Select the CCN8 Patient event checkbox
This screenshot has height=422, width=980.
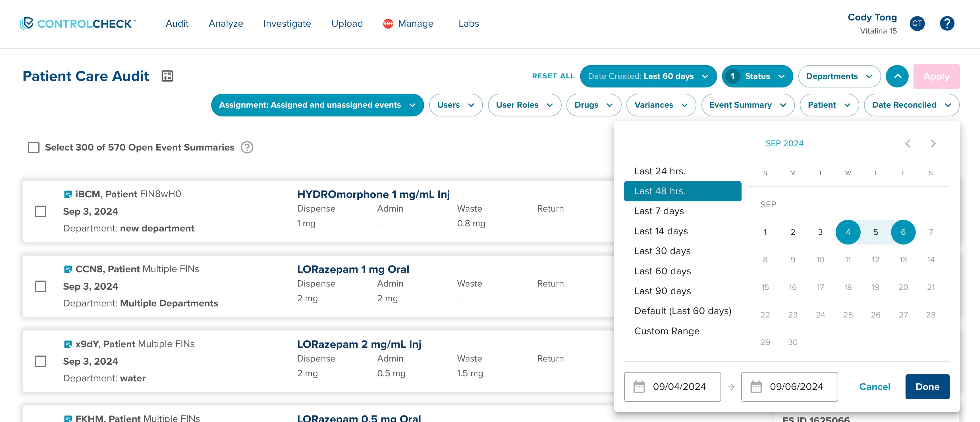(41, 286)
